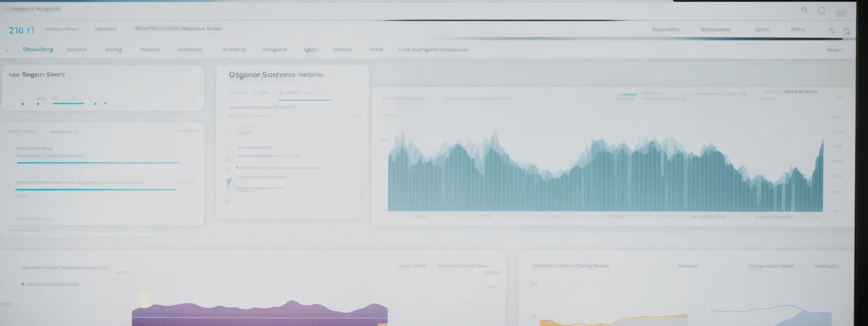868x326 pixels.
Task: Click the top-bar icon left of refresh
Action: click(x=804, y=11)
